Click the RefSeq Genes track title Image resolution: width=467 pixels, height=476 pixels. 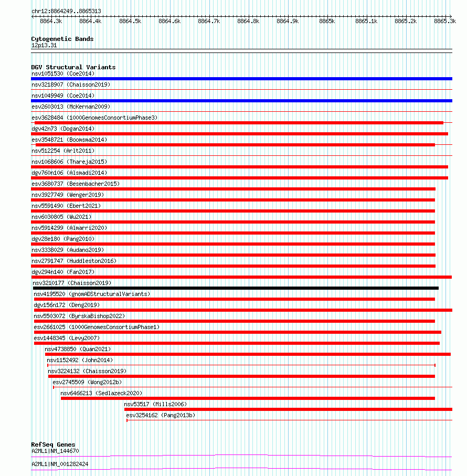tap(53, 445)
